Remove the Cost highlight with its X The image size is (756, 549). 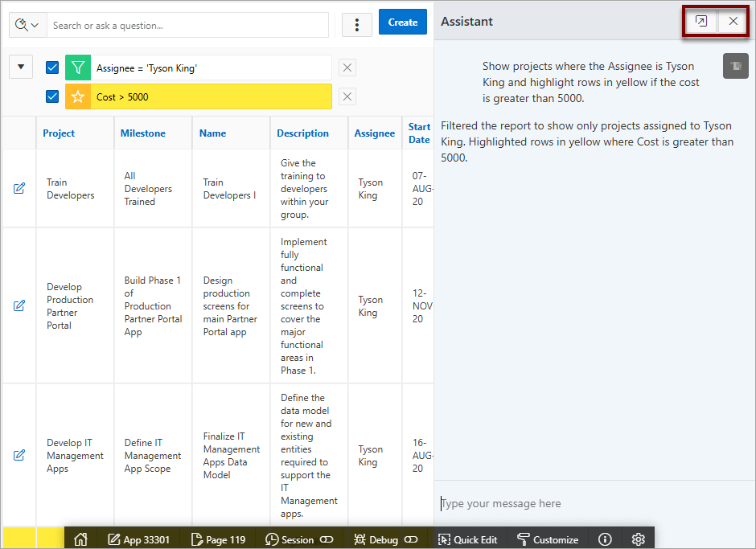347,97
